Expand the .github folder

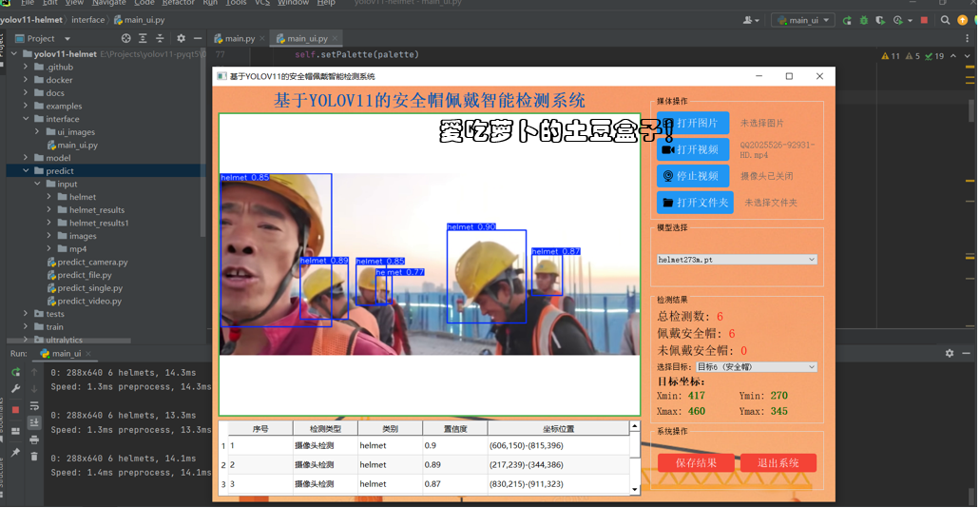[x=27, y=67]
